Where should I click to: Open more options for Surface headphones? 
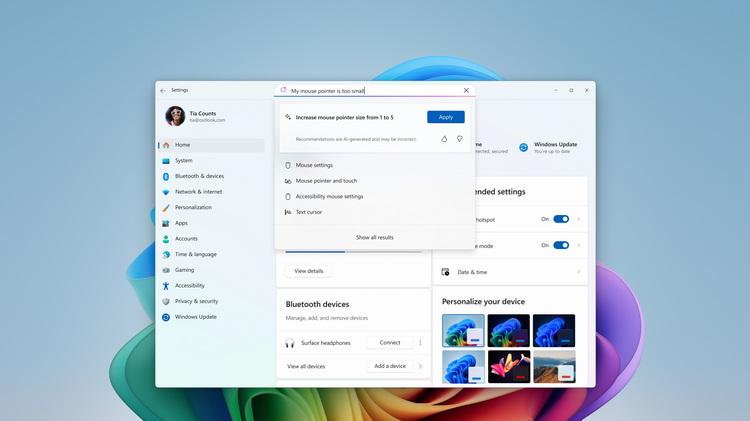tap(420, 343)
